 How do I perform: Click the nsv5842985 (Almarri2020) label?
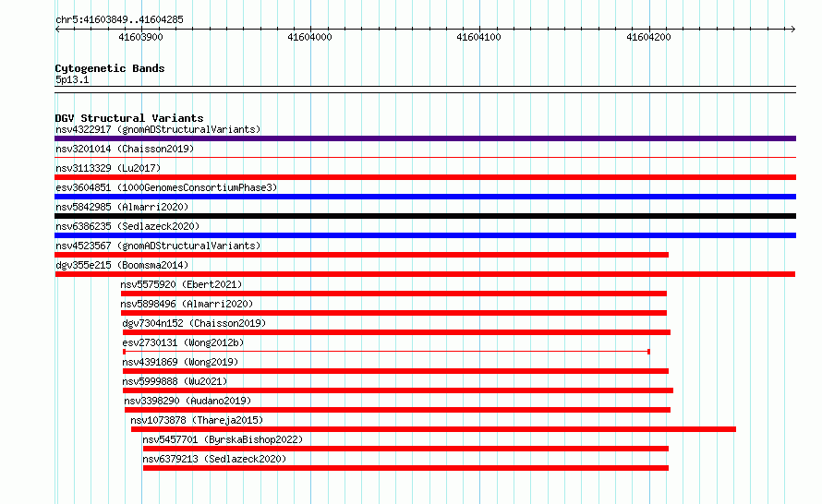pyautogui.click(x=122, y=207)
